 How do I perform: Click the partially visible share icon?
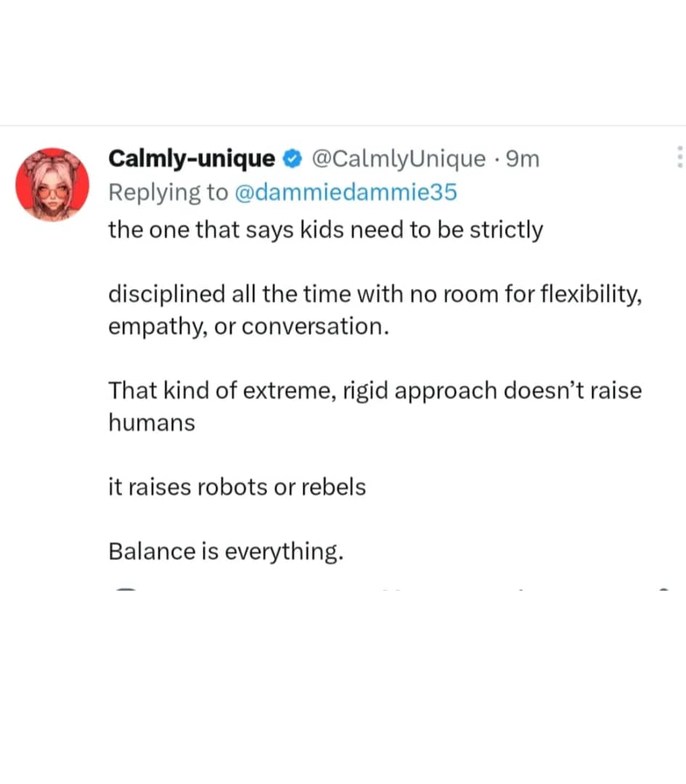point(662,589)
